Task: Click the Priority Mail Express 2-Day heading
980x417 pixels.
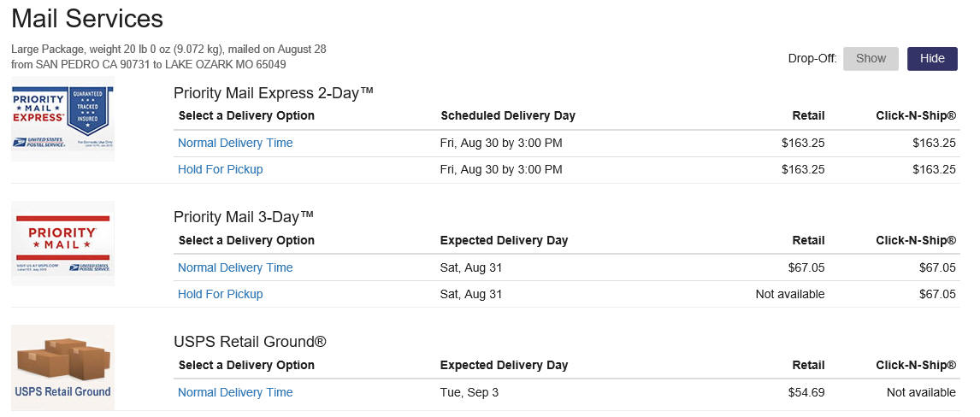Action: coord(274,93)
